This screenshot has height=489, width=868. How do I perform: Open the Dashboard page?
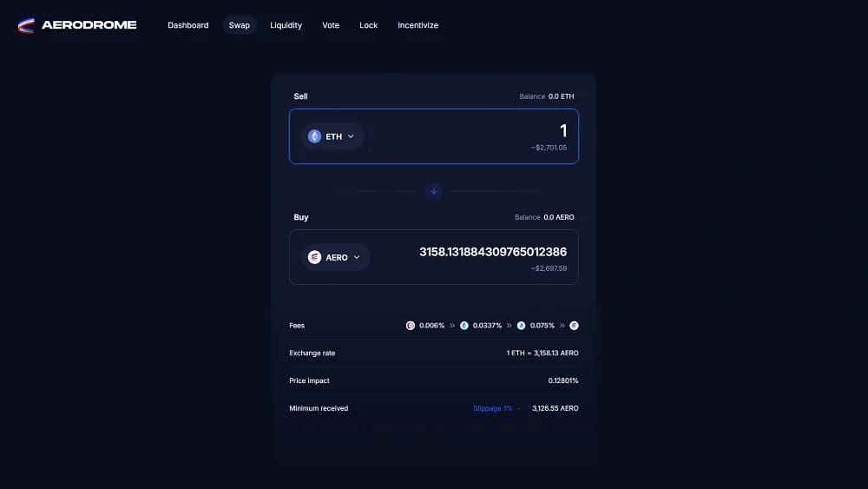[x=188, y=25]
